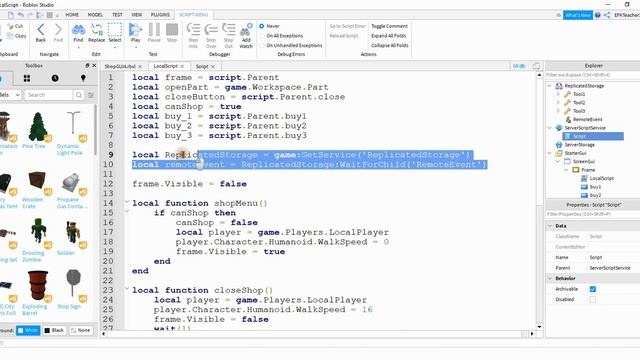
Task: Open Toolbox recent clock tab
Action: [55, 78]
